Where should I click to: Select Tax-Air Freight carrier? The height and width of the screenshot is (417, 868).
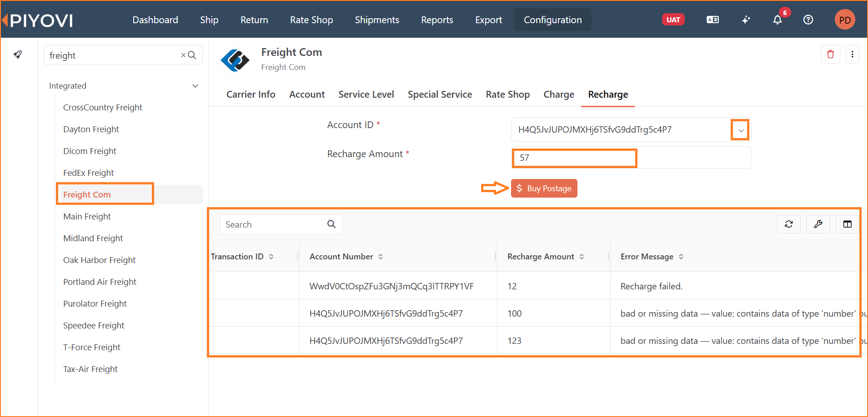pos(90,369)
